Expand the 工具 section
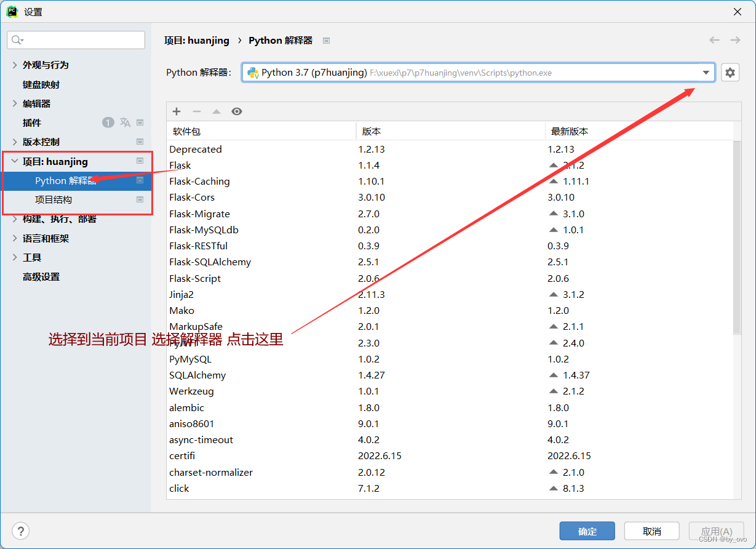The height and width of the screenshot is (549, 756). point(15,257)
